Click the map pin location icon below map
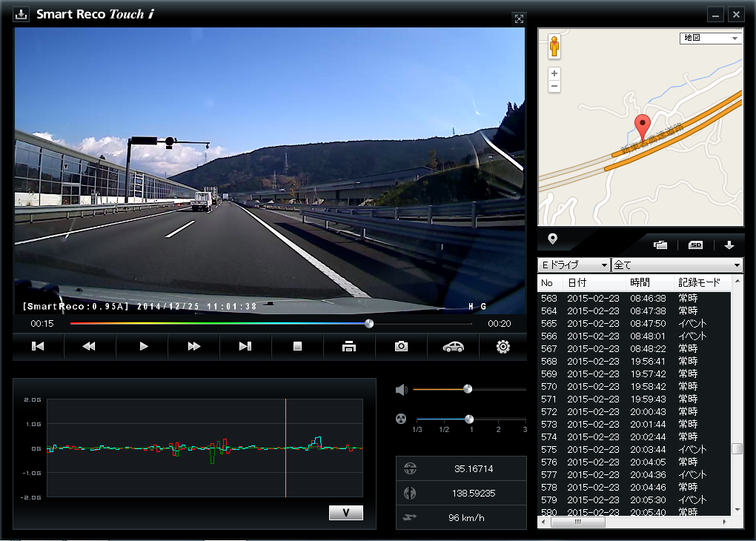This screenshot has height=541, width=756. (552, 239)
